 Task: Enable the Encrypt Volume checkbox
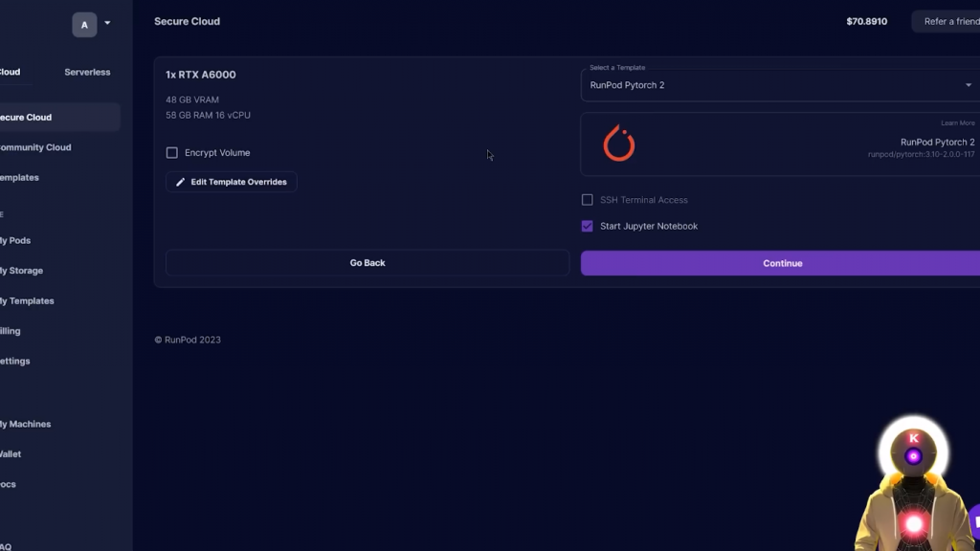(x=172, y=153)
